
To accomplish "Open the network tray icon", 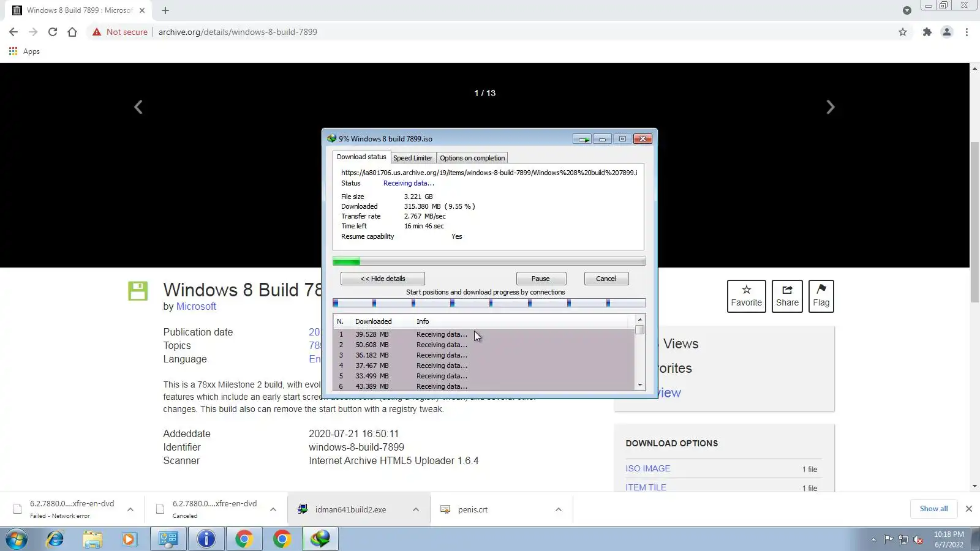I will [903, 539].
